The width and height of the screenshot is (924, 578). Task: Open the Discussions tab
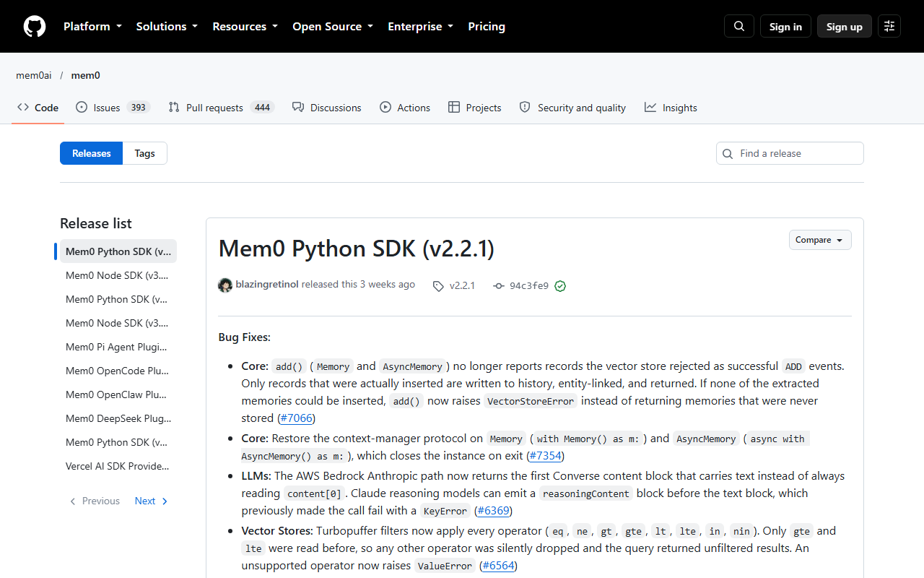(326, 108)
